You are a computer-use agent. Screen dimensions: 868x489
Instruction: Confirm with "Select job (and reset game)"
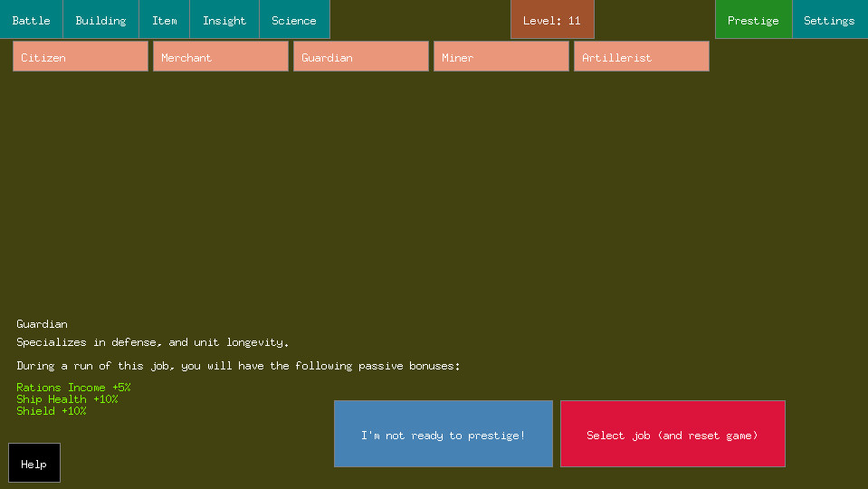point(672,435)
